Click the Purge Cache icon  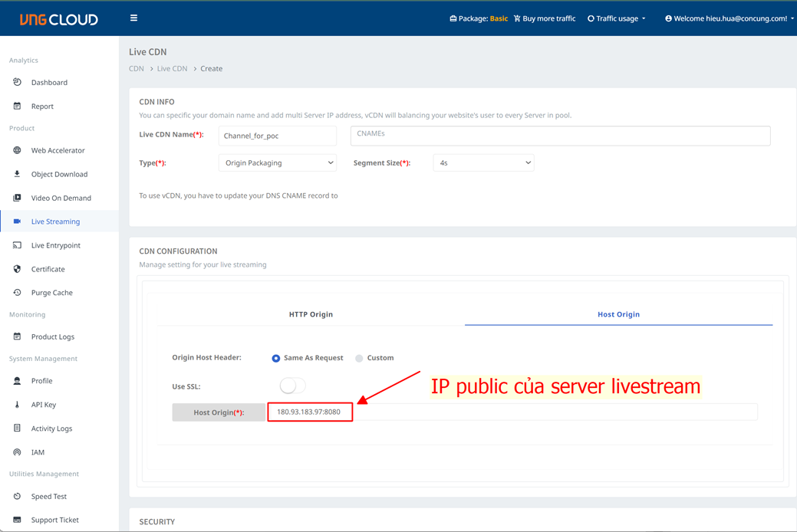pos(17,293)
